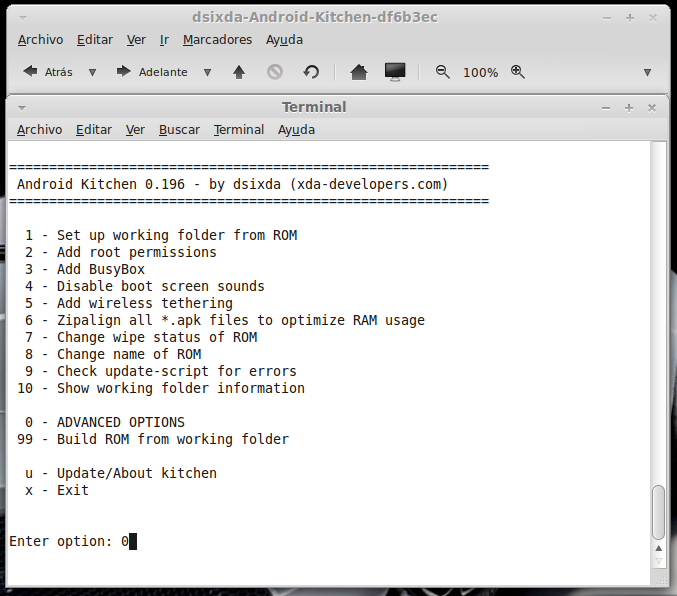Click 'Add root permissions' line
677x596 pixels.
coord(136,252)
